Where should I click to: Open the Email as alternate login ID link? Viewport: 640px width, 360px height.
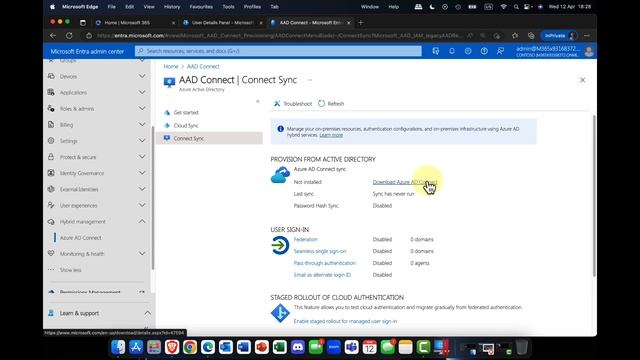click(x=322, y=275)
